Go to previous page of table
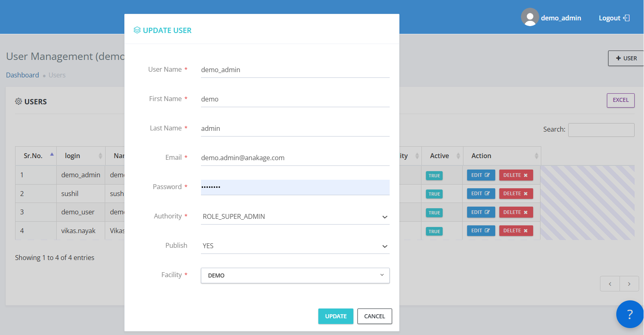Image resolution: width=644 pixels, height=335 pixels. coord(610,284)
